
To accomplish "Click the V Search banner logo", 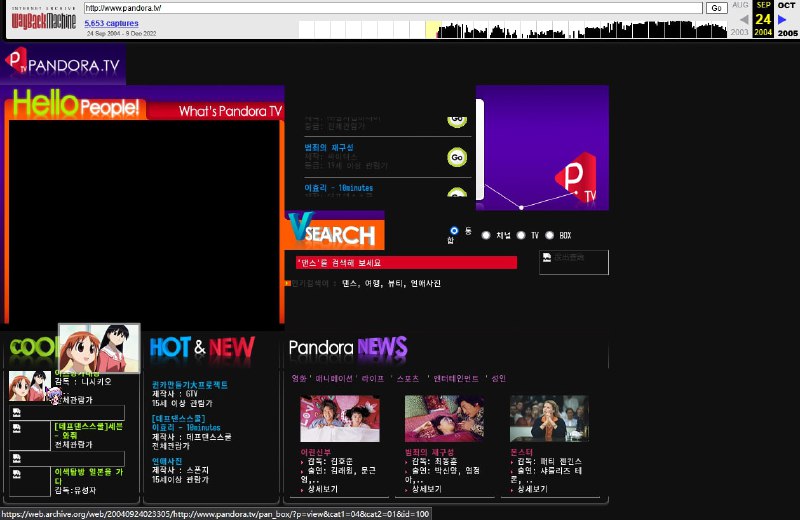I will [x=334, y=232].
